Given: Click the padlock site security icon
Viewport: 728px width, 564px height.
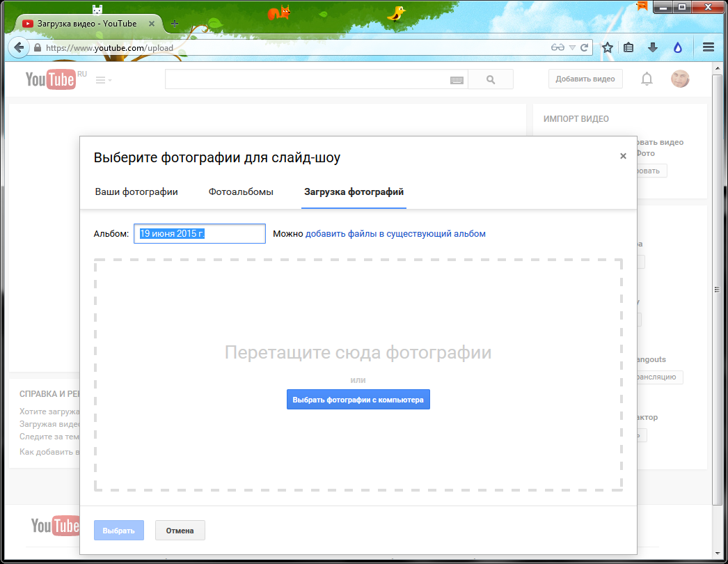Looking at the screenshot, I should pyautogui.click(x=38, y=48).
